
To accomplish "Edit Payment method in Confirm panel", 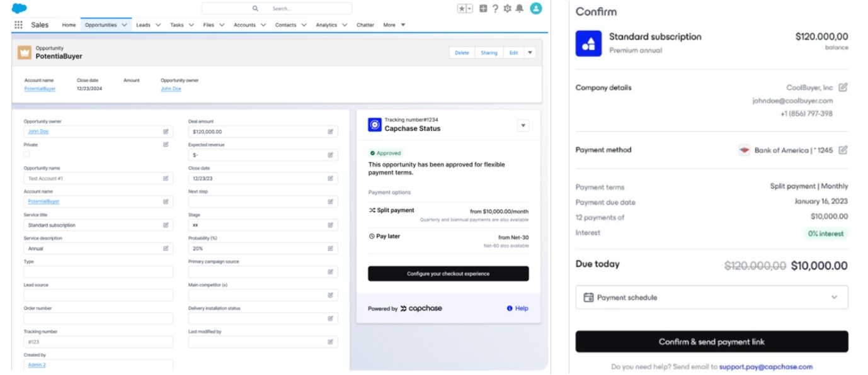I will pos(843,150).
